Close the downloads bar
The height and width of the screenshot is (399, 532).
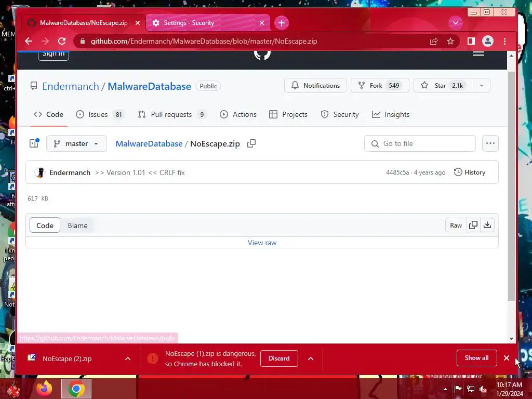coord(506,358)
